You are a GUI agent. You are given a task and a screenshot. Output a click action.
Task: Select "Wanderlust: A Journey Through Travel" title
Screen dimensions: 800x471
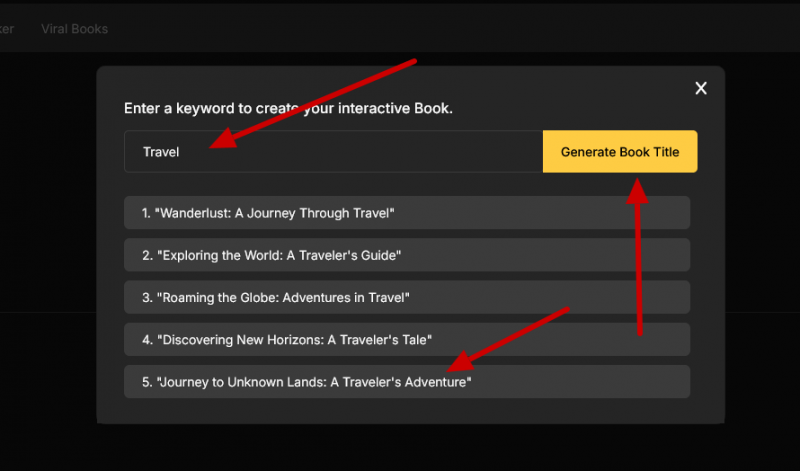tap(407, 213)
